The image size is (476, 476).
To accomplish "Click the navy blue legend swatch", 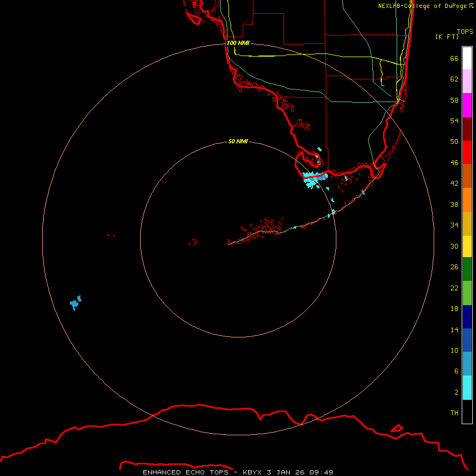I will pos(467,317).
